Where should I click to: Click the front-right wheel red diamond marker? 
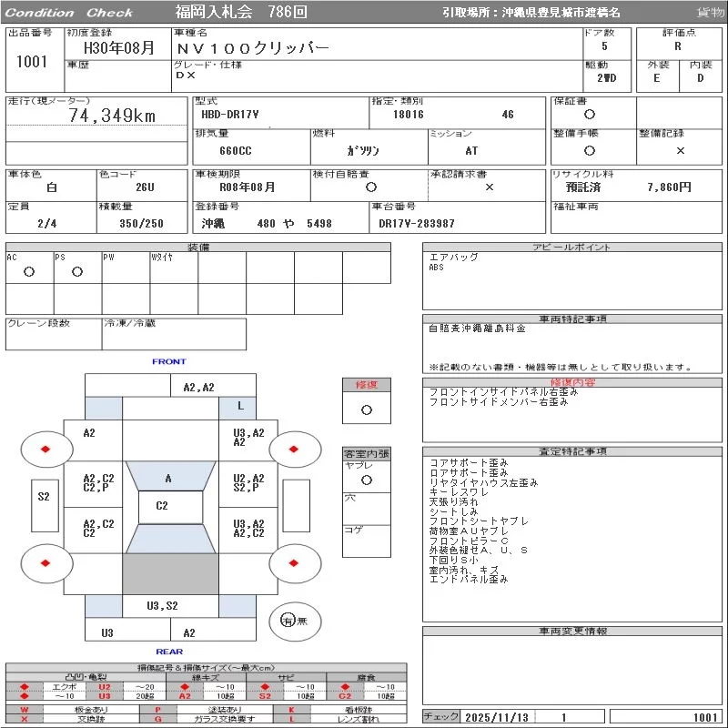295,449
